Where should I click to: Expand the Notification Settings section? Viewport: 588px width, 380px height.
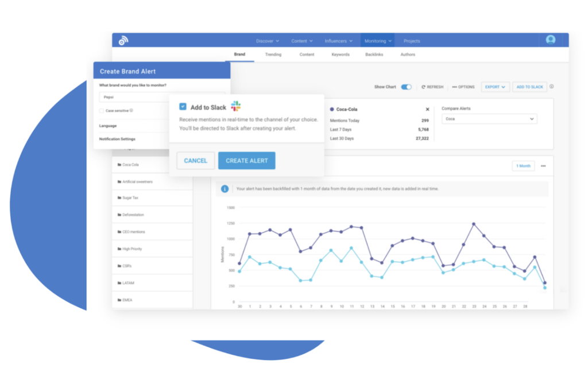point(117,139)
